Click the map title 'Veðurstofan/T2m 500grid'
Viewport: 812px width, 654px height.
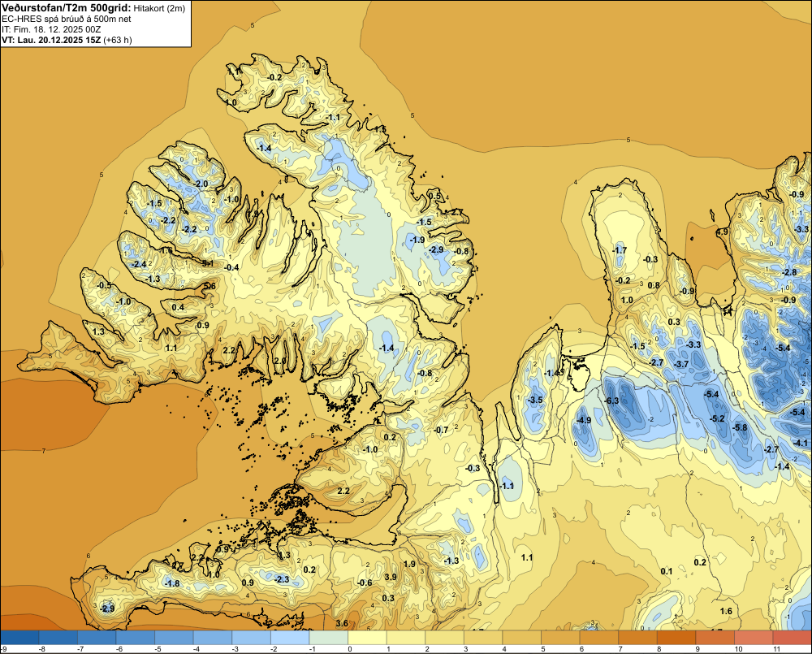click(66, 8)
